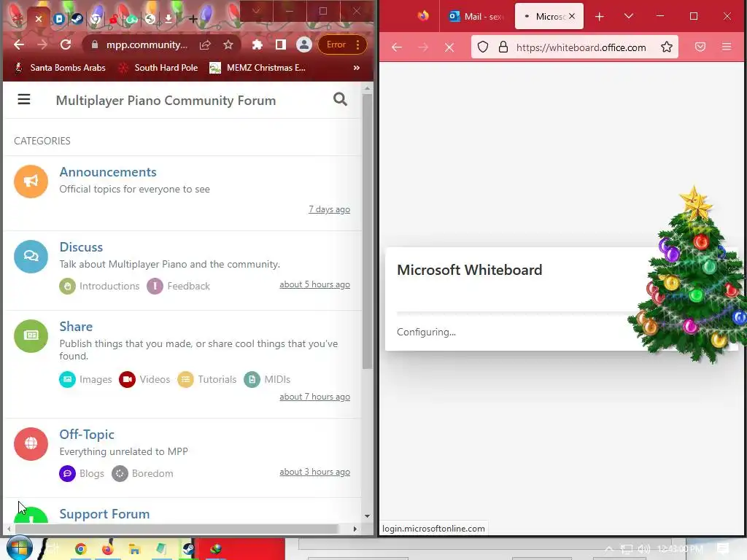Viewport: 747px width, 560px height.
Task: Click the gray Boredom subcategory icon
Action: [120, 474]
